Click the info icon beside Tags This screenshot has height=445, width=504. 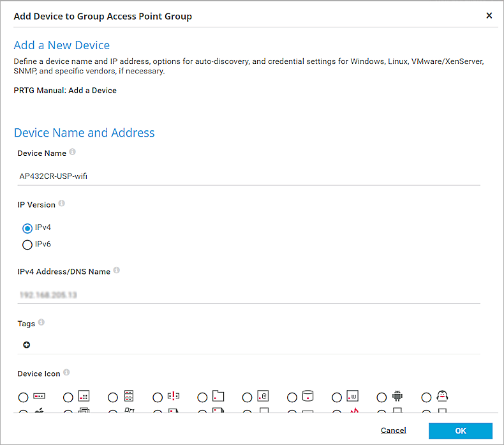point(41,323)
